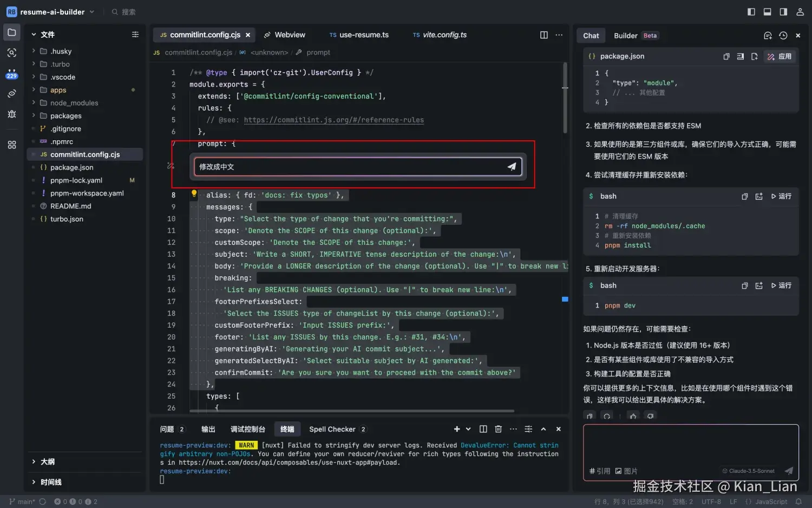Open the account icon in title bar
Viewport: 812px width, 508px height.
(x=800, y=12)
